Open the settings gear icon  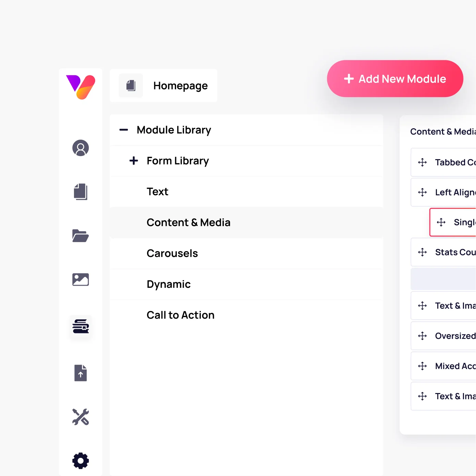81,461
